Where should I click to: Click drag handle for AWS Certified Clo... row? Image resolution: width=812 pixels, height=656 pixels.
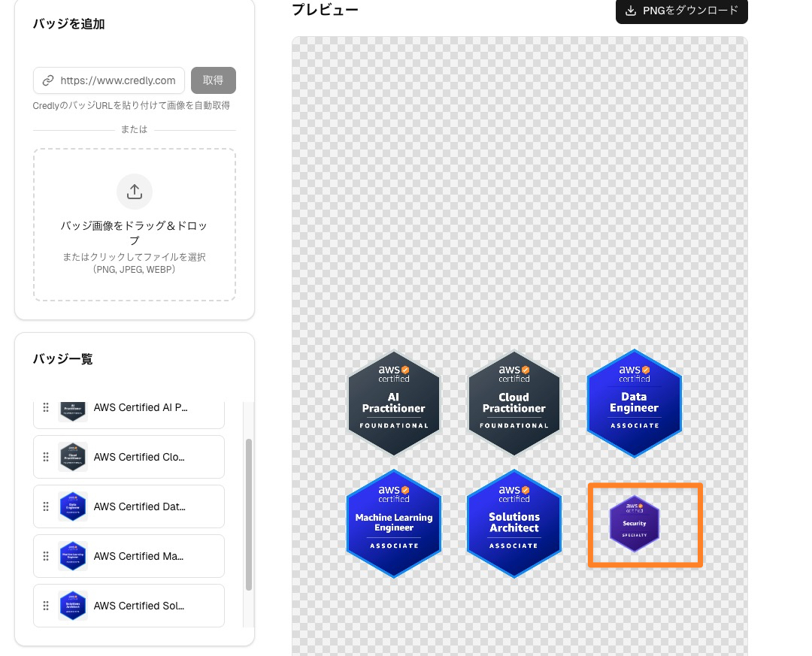(46, 457)
